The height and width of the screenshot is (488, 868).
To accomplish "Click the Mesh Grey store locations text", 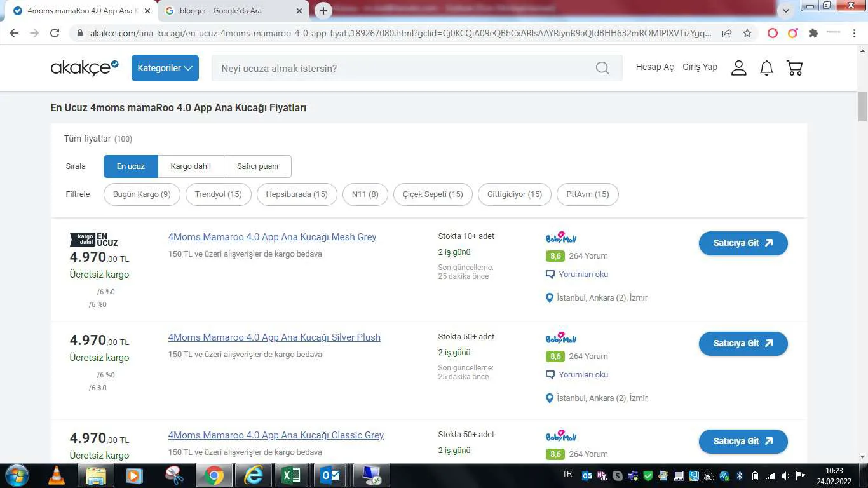I will tap(602, 297).
